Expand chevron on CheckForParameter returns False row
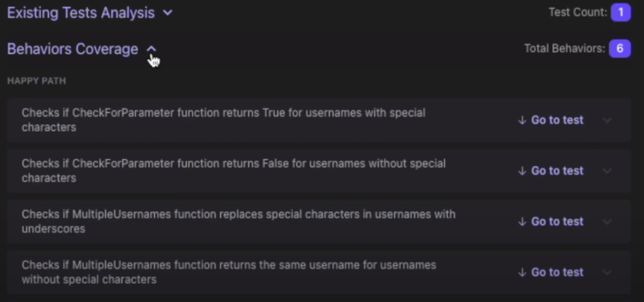Image resolution: width=644 pixels, height=302 pixels. point(607,171)
